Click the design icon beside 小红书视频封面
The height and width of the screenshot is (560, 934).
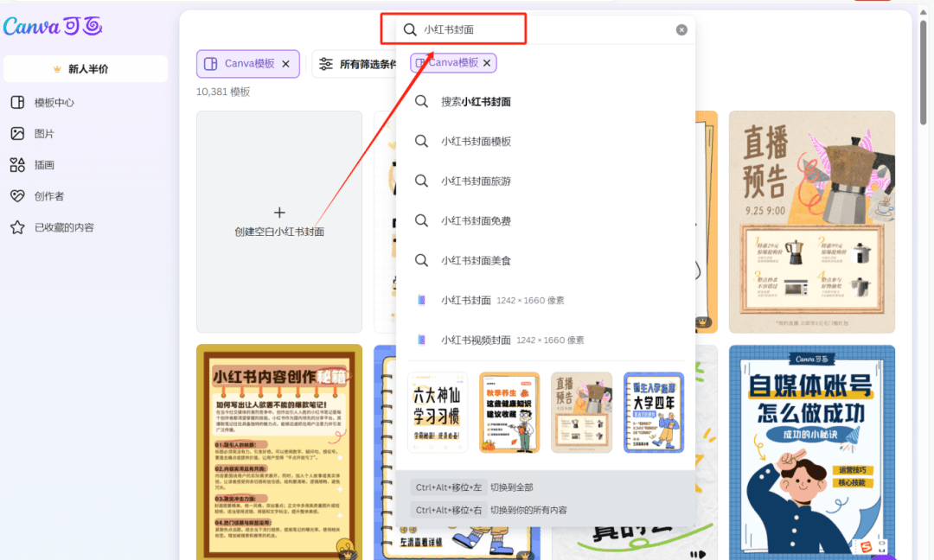point(421,340)
